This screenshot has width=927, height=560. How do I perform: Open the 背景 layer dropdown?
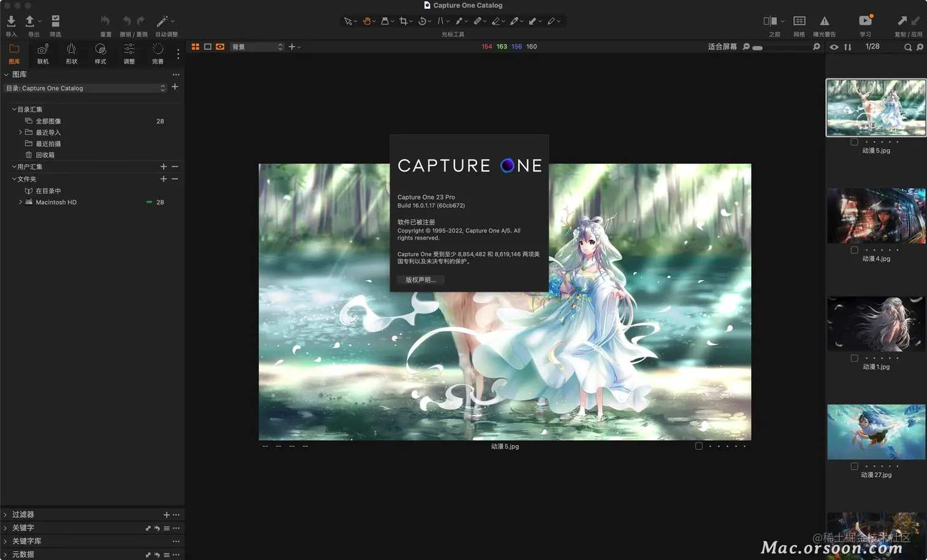tap(257, 47)
